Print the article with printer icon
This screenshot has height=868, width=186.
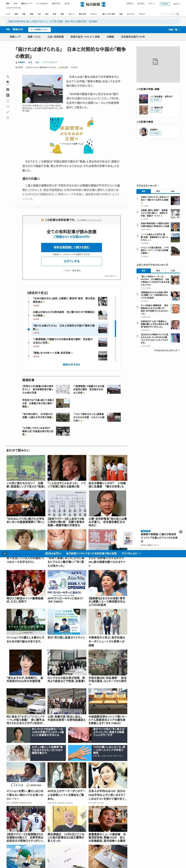8,118
